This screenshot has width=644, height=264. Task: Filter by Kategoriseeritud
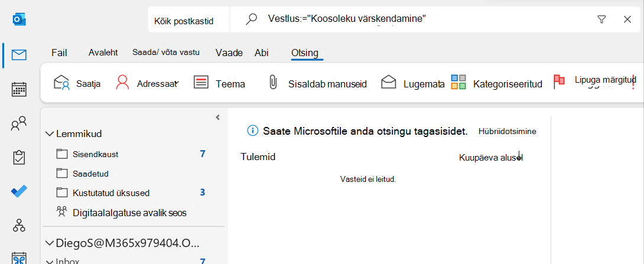pos(496,83)
